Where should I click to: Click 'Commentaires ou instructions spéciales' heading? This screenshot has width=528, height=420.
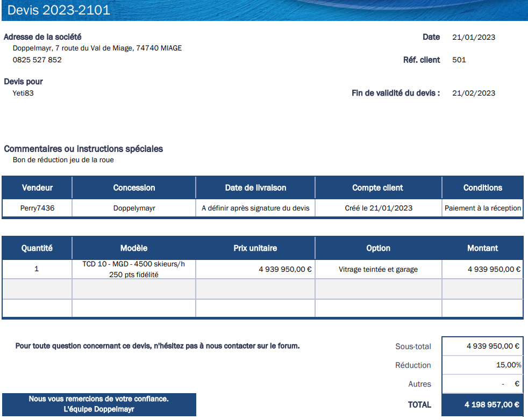[83, 149]
